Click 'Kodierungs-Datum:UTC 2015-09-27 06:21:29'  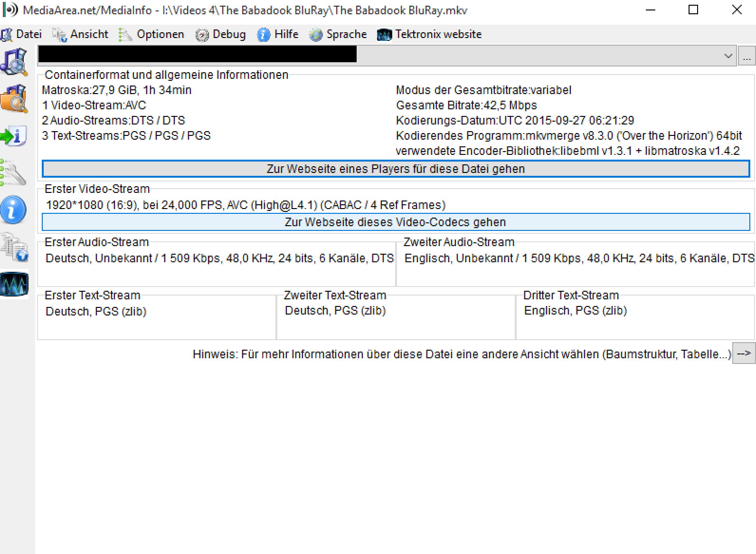click(x=515, y=120)
